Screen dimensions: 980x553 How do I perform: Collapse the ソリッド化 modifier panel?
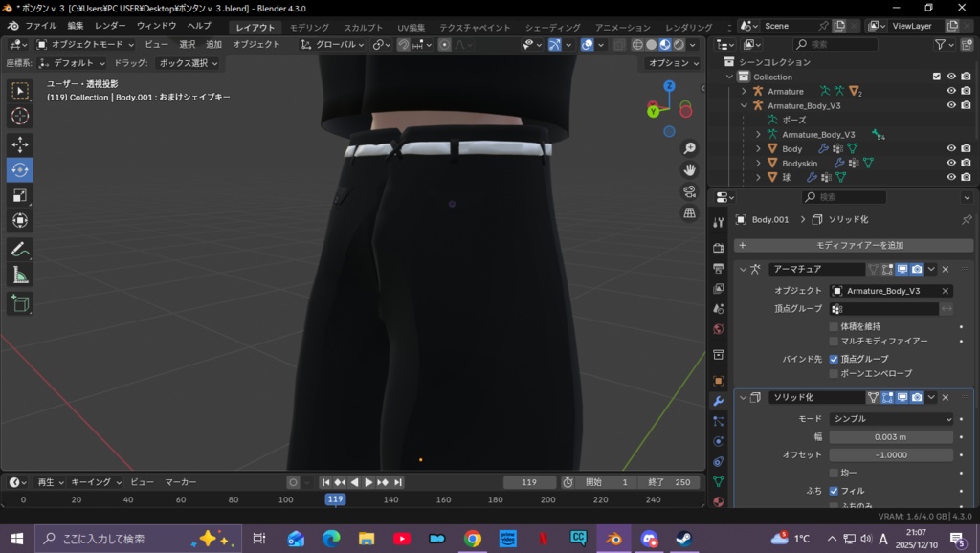point(743,397)
